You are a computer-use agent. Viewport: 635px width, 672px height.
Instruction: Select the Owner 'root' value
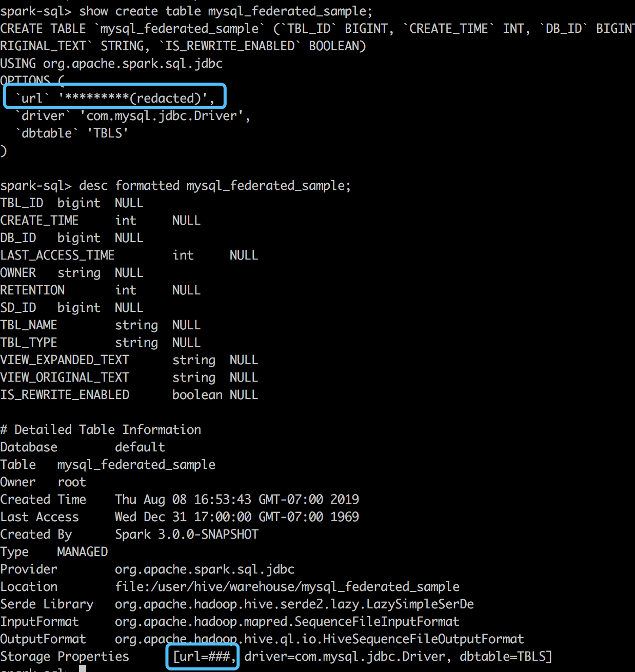point(72,482)
